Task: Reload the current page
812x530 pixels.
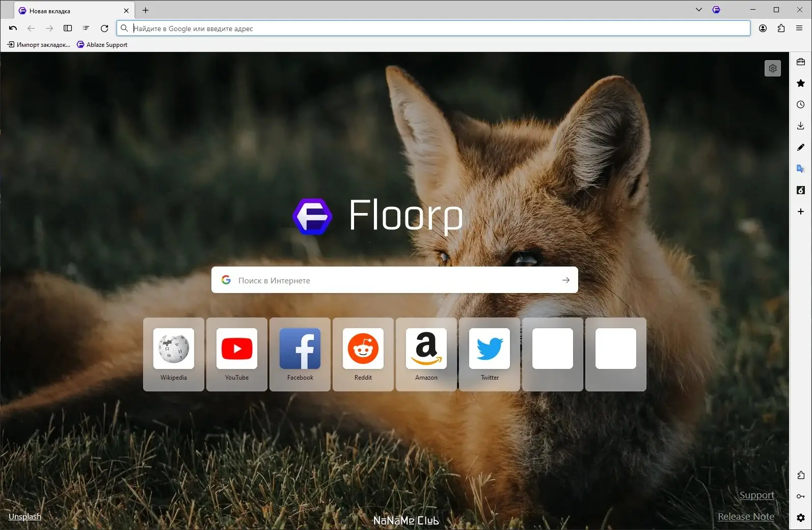Action: [104, 29]
